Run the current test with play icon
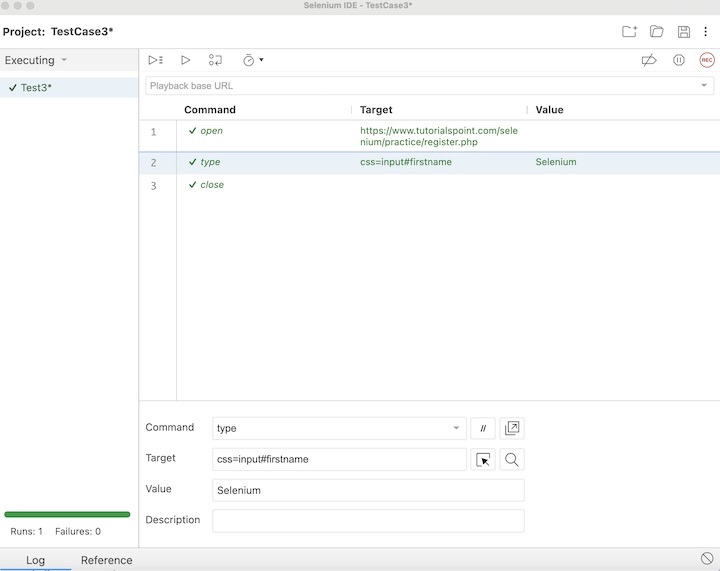 click(185, 60)
